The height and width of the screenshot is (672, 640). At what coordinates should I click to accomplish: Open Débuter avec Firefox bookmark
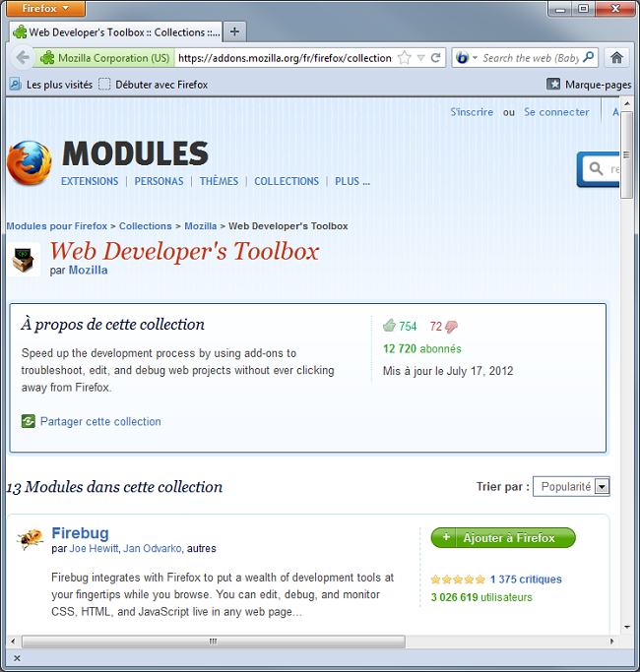coord(154,85)
